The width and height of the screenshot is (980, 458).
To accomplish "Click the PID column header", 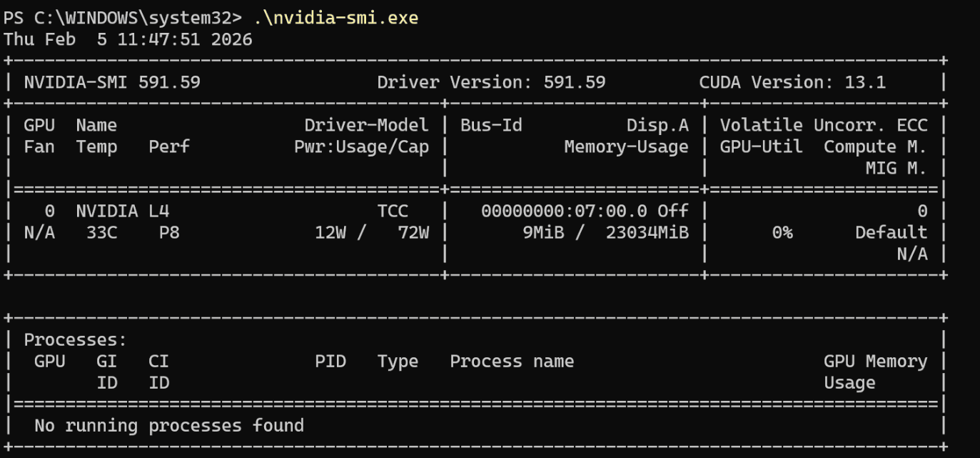I will [x=330, y=362].
